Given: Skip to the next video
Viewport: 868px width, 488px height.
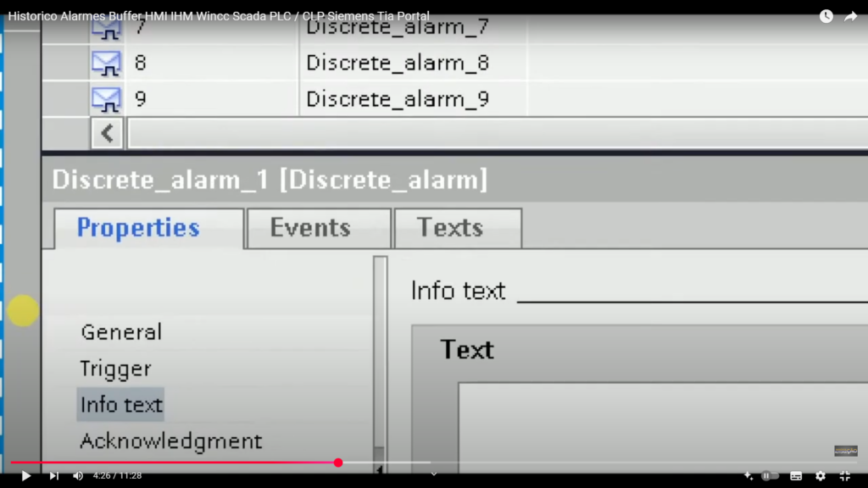Looking at the screenshot, I should click(x=53, y=476).
